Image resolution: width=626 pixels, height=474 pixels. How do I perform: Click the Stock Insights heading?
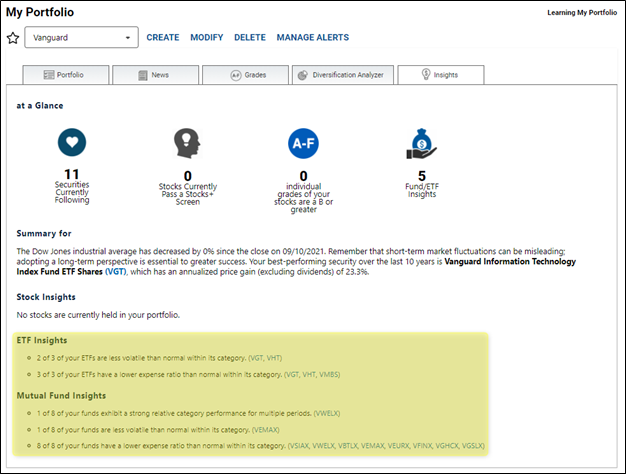pos(46,297)
